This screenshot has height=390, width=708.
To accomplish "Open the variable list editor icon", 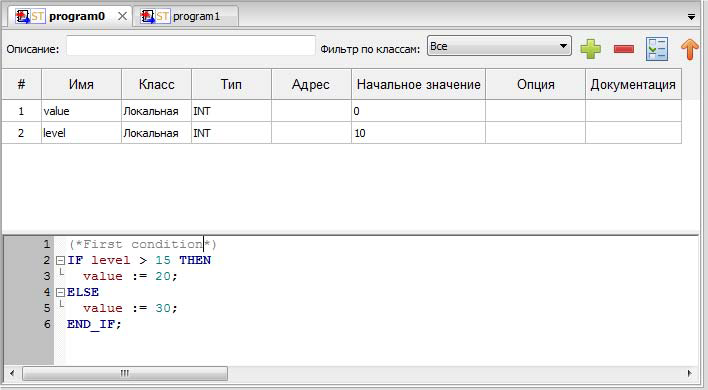I will (657, 49).
